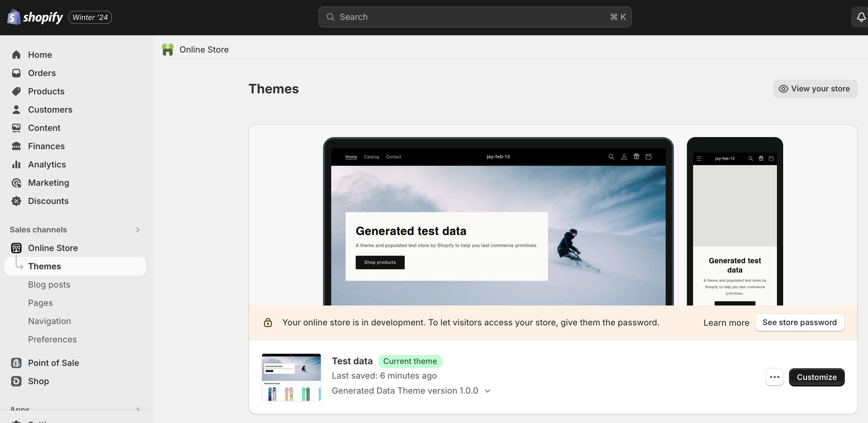The width and height of the screenshot is (868, 423).
Task: Click the Learn more link
Action: click(726, 322)
